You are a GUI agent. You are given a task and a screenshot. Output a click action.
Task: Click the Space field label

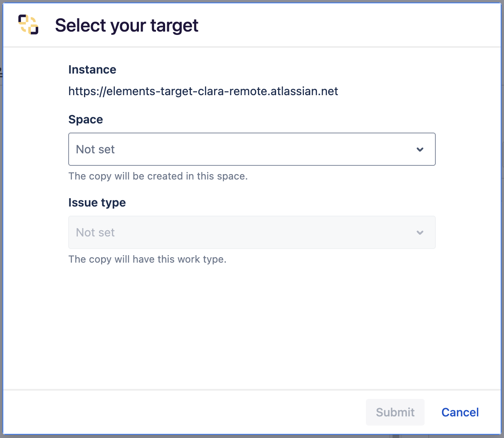pos(85,119)
